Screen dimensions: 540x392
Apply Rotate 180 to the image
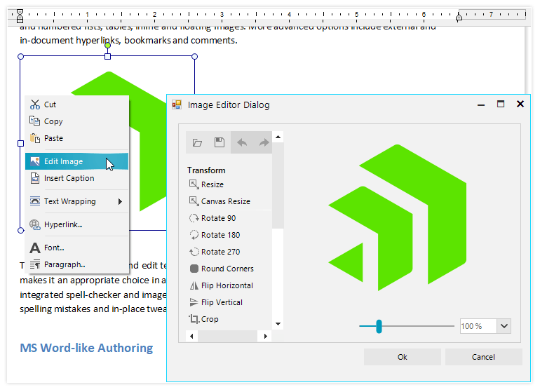[x=215, y=235]
